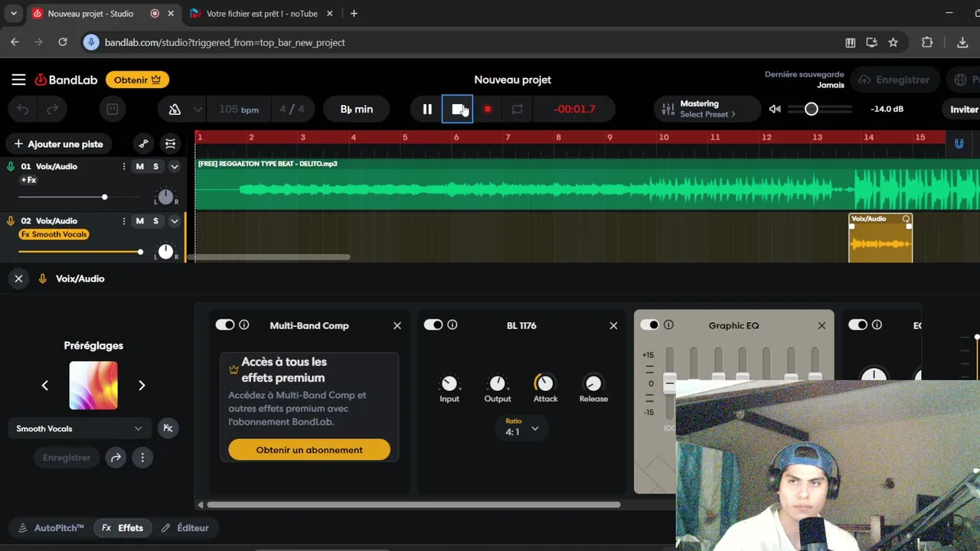Screen dimensions: 980x551
Task: Open the 105 bpm tempo field
Action: (238, 109)
